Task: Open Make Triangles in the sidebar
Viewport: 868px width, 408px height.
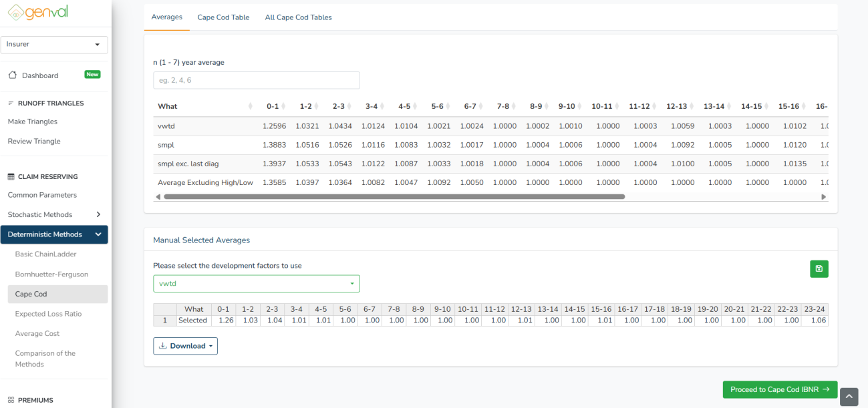Action: coord(33,122)
